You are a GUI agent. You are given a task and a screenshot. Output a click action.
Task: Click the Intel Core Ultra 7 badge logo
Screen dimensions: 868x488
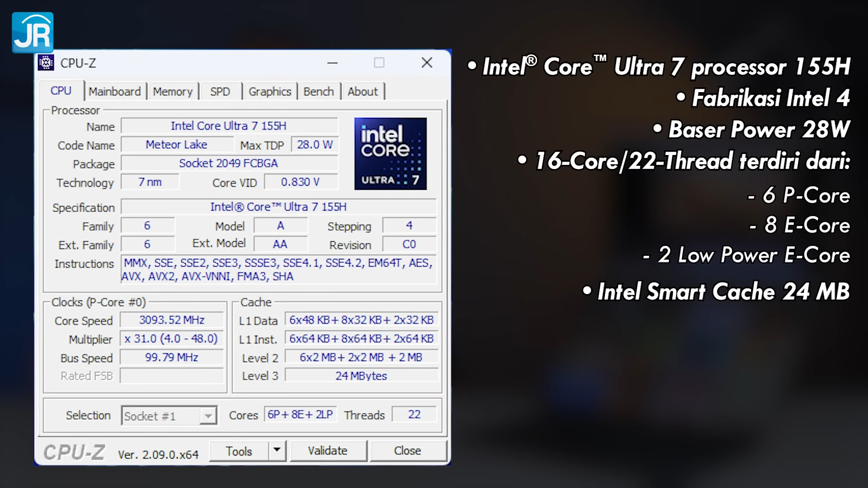coord(390,154)
